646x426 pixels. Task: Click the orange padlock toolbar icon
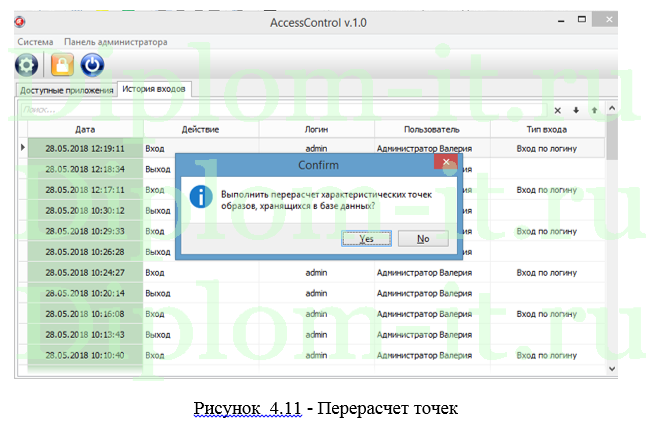click(62, 65)
